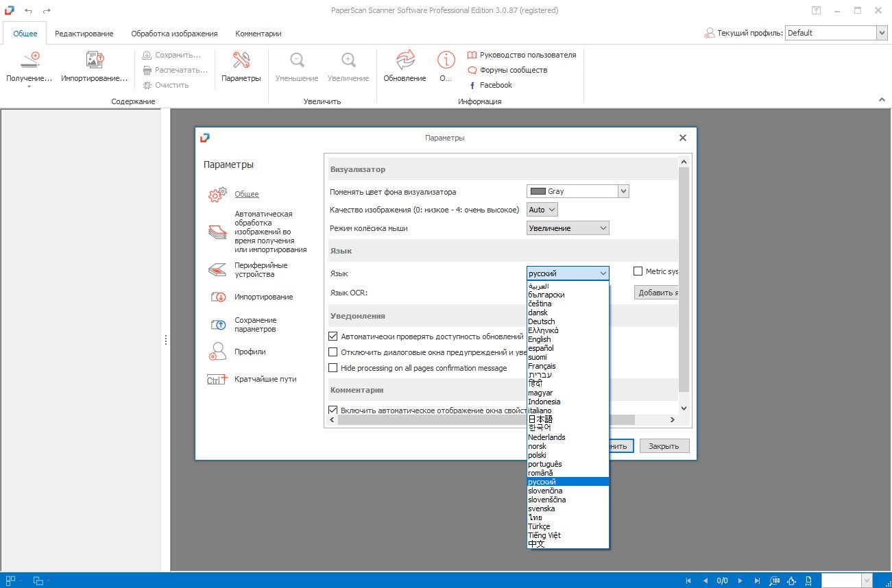Expand the mouse wheel mode dropdown

568,228
